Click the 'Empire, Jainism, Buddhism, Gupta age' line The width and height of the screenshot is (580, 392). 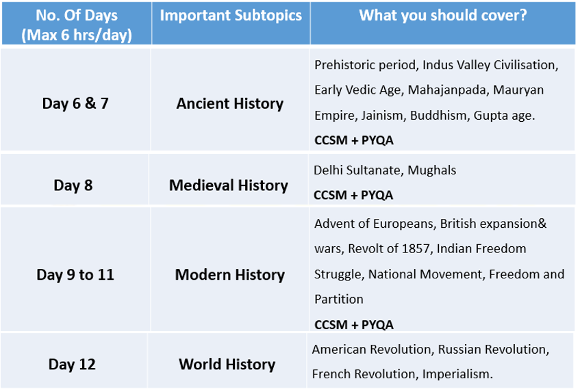(425, 116)
